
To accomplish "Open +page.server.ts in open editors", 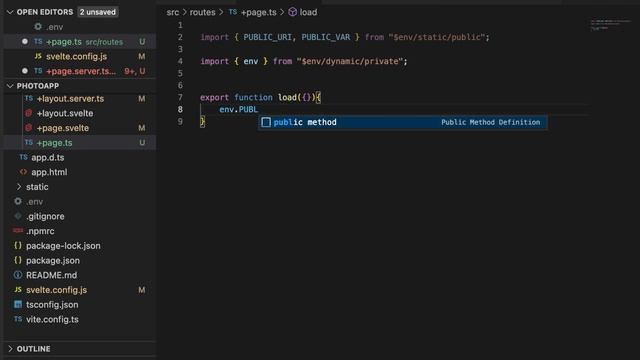I will [81, 71].
